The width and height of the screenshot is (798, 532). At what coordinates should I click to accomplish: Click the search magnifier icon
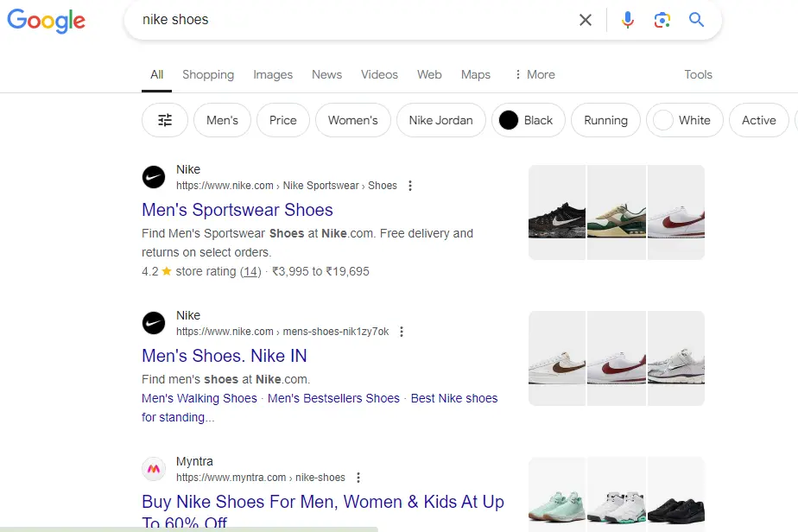click(x=696, y=19)
